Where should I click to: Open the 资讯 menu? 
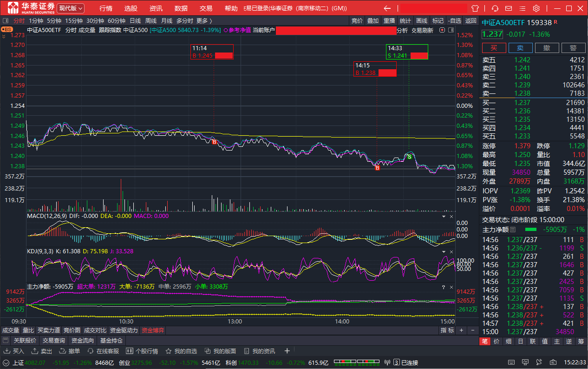click(x=156, y=8)
